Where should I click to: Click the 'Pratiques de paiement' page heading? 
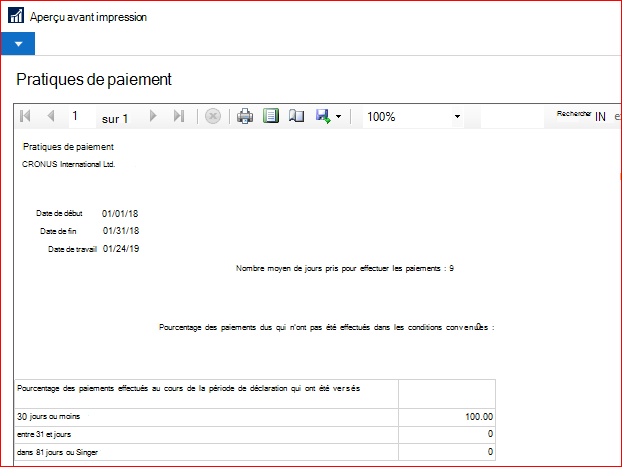[x=94, y=79]
